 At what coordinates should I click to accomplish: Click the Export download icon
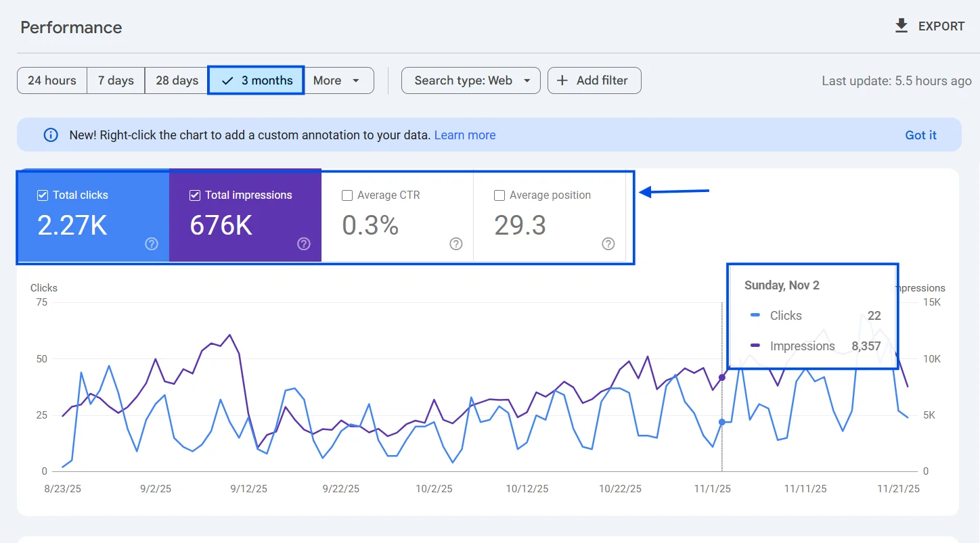tap(901, 26)
